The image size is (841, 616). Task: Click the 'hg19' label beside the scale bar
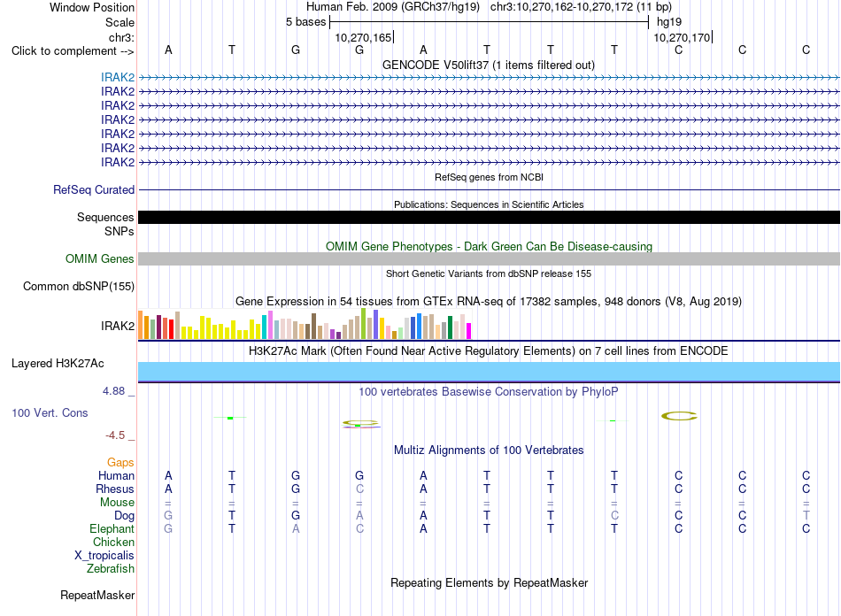click(x=669, y=22)
